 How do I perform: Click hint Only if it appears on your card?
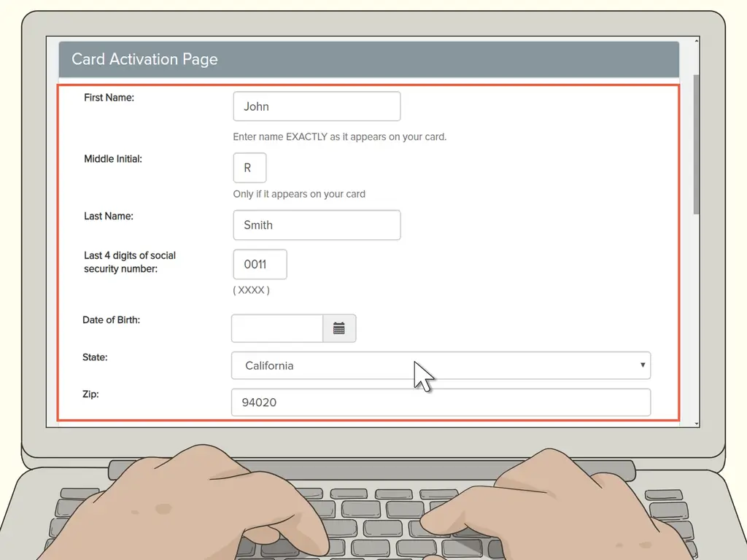click(299, 194)
